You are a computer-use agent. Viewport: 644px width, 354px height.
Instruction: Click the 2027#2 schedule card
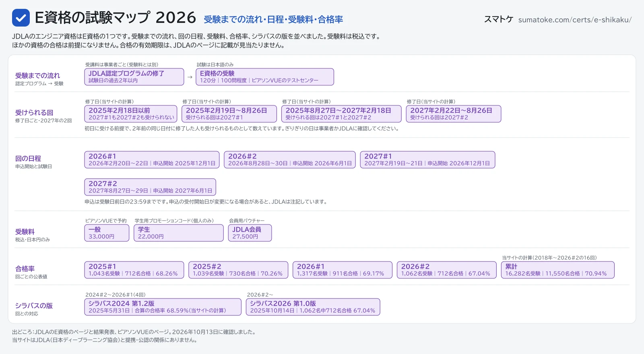150,187
